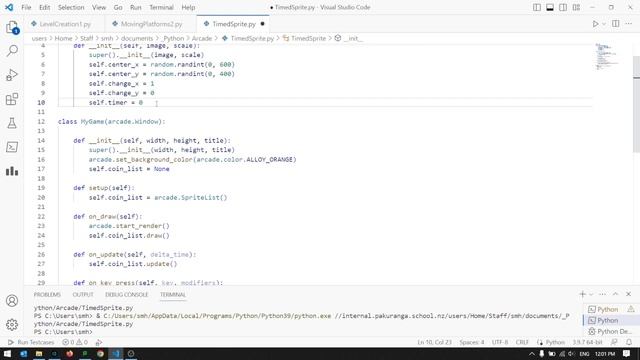Open terminal panel ellipsis menu
Screen dimensions: 640x360
tap(602, 294)
